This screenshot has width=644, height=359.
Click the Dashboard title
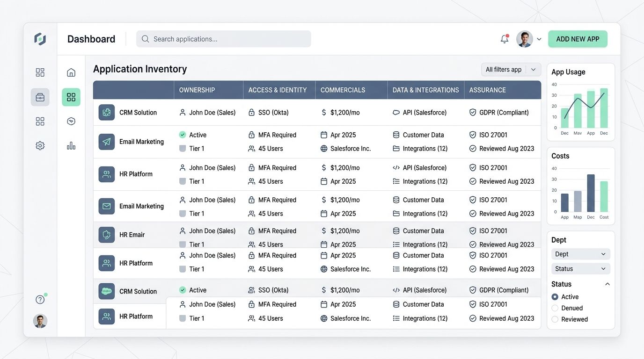(91, 39)
